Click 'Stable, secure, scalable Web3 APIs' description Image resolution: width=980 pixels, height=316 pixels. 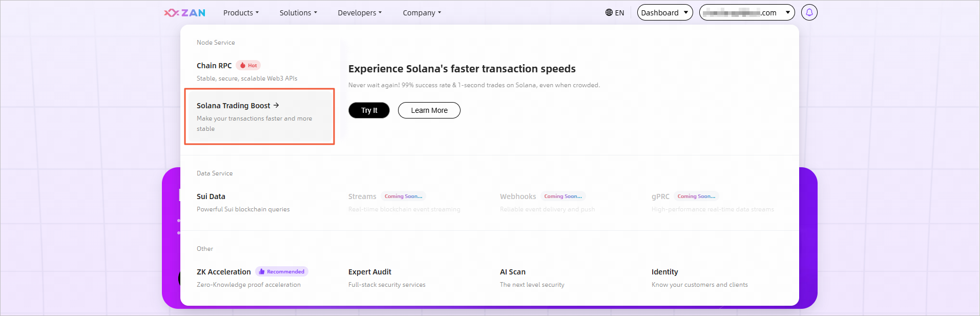tap(247, 78)
